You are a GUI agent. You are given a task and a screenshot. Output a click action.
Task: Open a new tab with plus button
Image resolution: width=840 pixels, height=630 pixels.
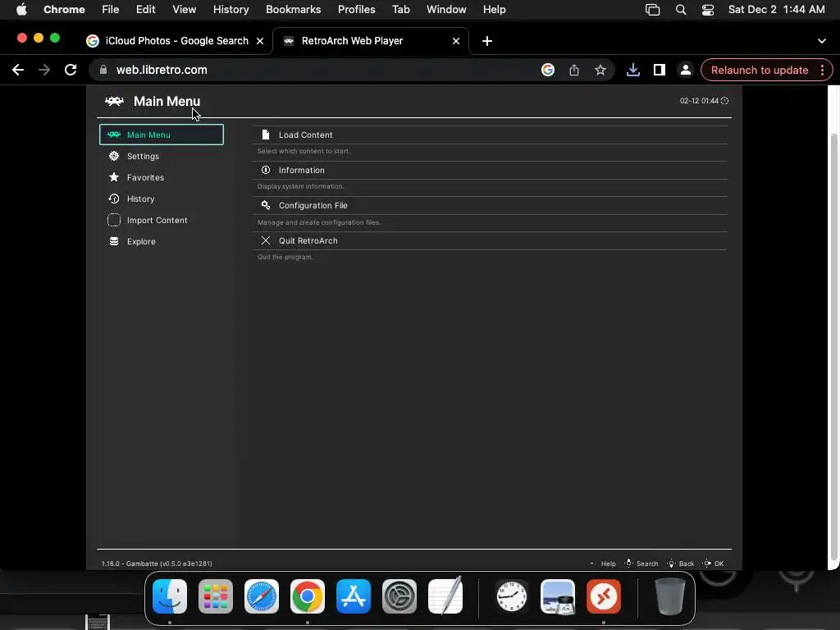coord(487,41)
